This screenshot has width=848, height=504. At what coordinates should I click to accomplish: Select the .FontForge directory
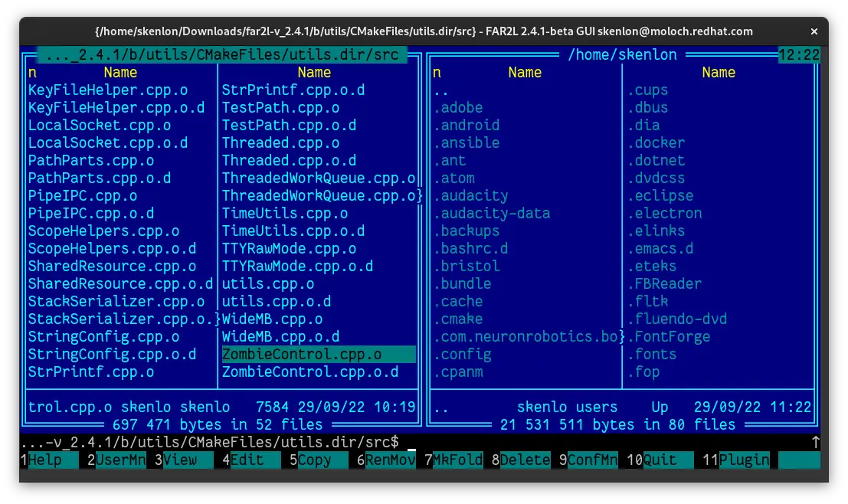[x=669, y=337]
